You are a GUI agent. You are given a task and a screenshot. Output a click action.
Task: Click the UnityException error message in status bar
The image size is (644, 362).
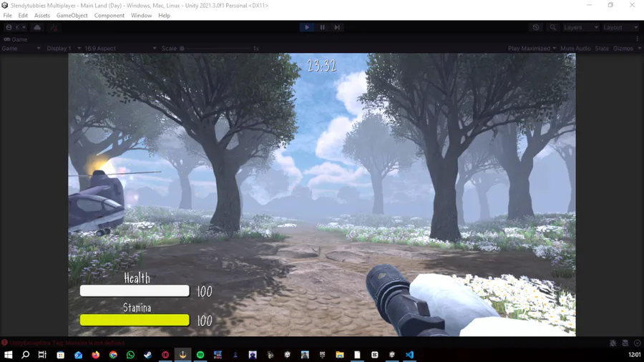(67, 343)
